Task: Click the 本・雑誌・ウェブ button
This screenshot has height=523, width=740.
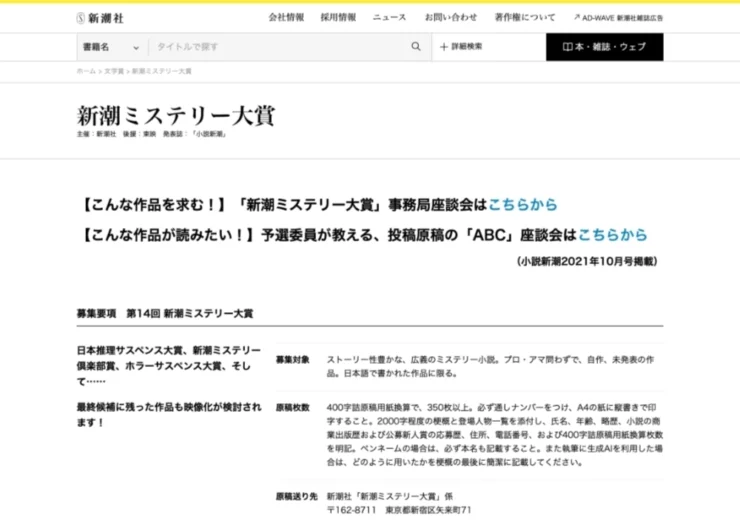Action: (605, 47)
